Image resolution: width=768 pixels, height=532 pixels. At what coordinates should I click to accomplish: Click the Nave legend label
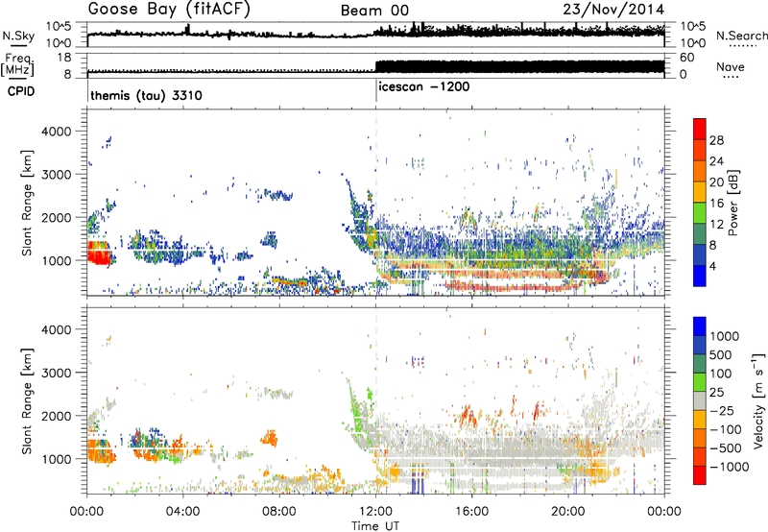tap(730, 66)
